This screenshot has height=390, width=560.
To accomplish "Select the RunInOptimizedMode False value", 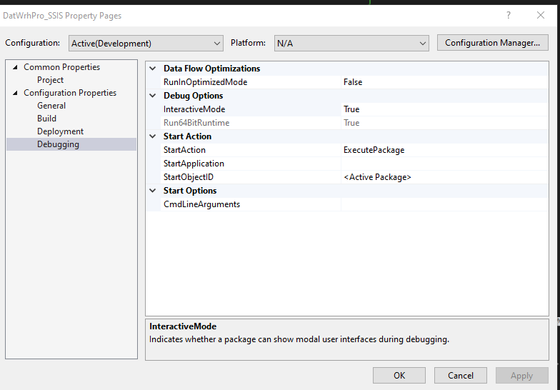I will pyautogui.click(x=444, y=82).
